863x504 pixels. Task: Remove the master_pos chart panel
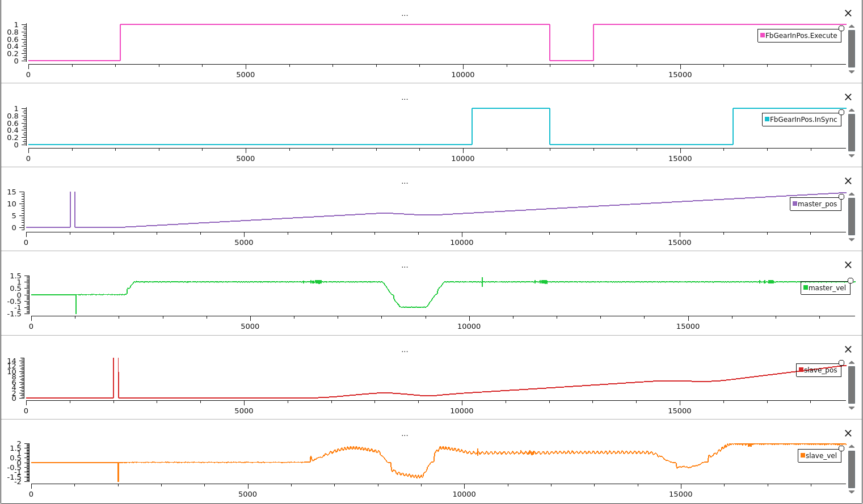click(848, 181)
